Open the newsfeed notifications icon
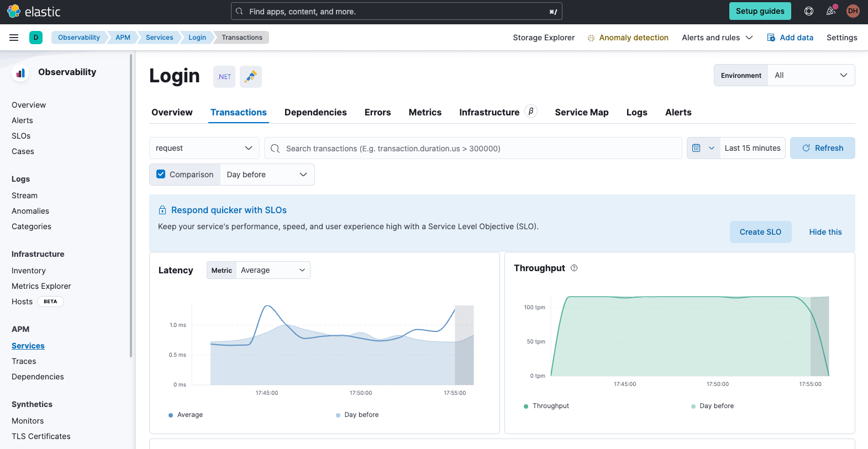Screen dimensions: 868x449 click(x=830, y=11)
